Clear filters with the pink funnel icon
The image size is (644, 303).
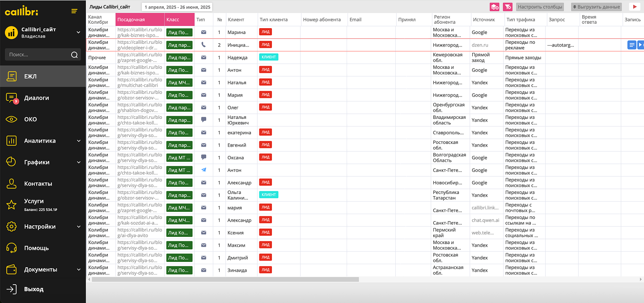point(507,7)
